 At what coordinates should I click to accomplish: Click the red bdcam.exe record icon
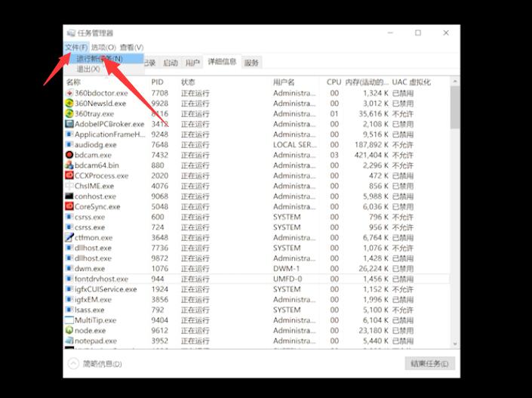(69, 155)
